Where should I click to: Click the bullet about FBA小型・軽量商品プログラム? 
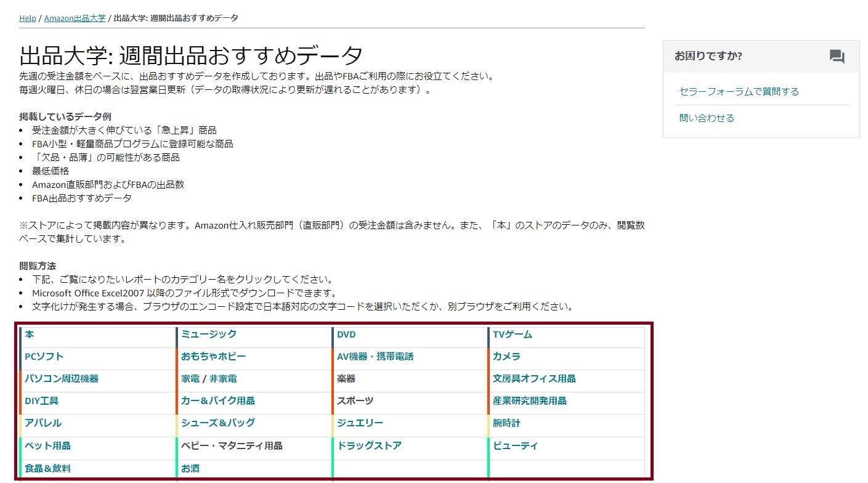132,144
